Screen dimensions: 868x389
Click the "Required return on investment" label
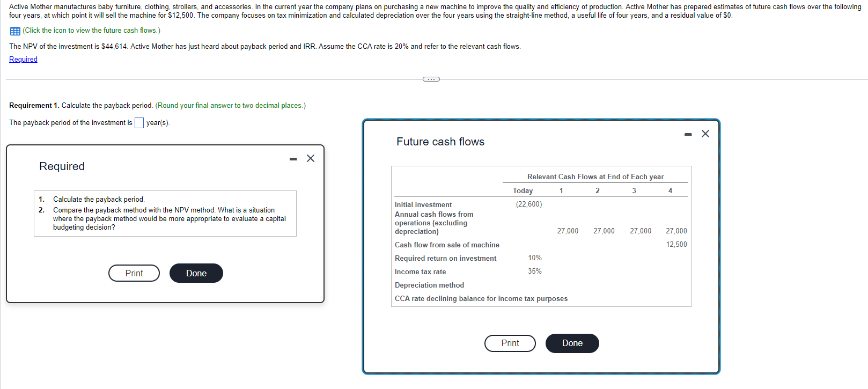pos(445,259)
